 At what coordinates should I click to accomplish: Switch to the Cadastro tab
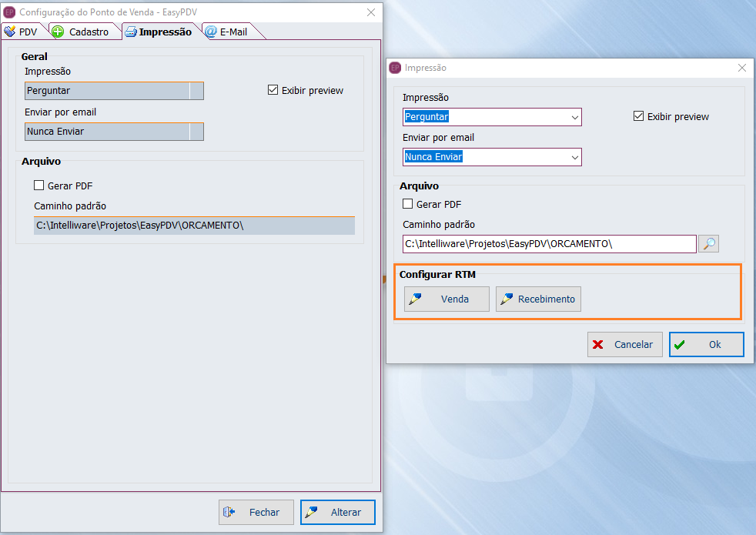tap(82, 32)
